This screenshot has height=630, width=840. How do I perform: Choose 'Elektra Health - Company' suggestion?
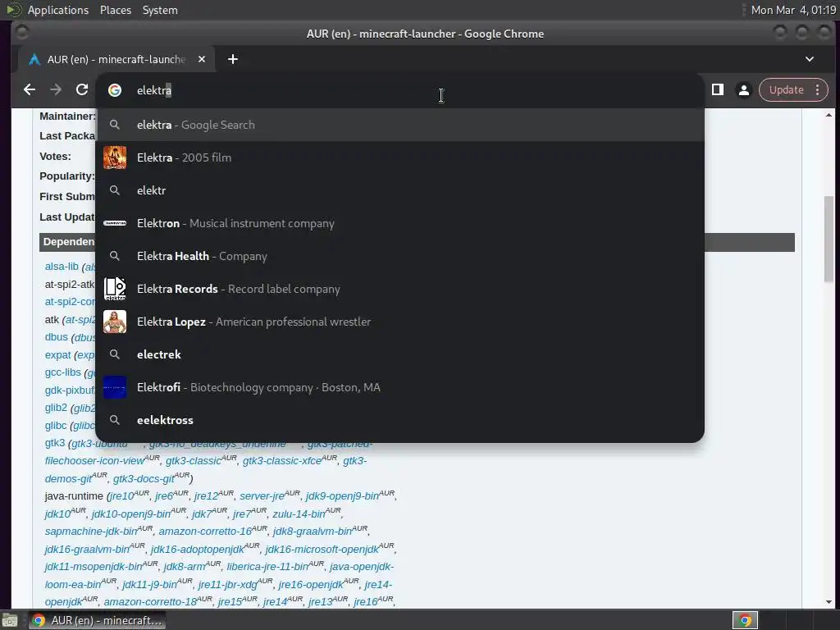399,256
